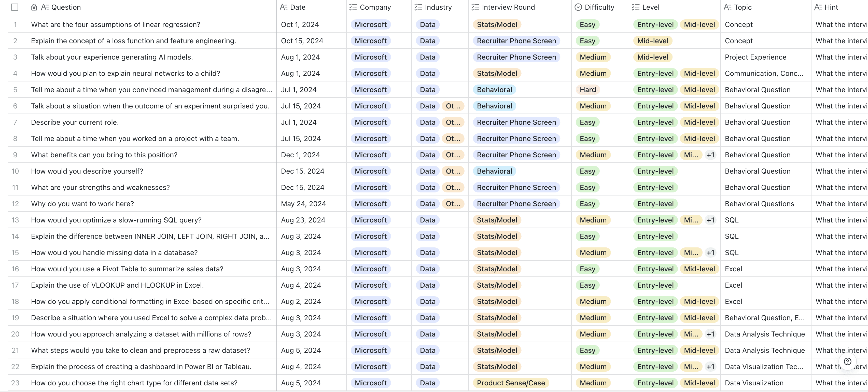The image size is (868, 392).
Task: Tick the select-all checkbox in header
Action: [15, 7]
